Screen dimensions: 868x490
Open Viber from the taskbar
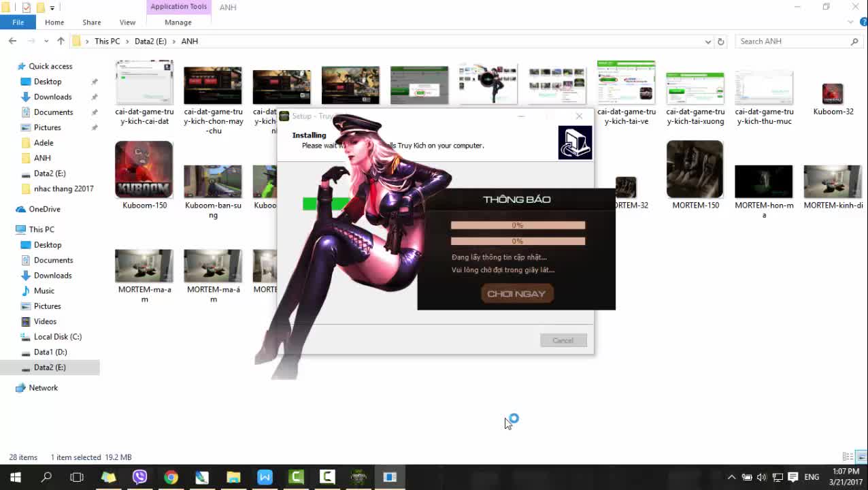(140, 477)
